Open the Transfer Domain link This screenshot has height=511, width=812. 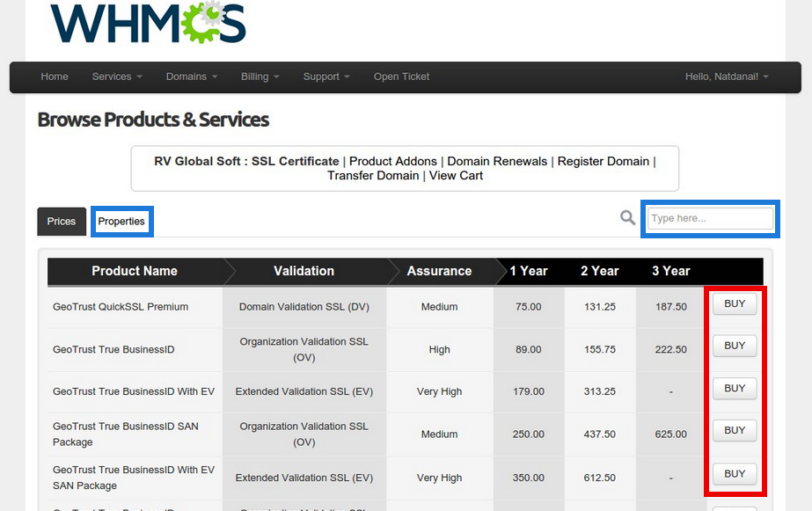click(373, 176)
